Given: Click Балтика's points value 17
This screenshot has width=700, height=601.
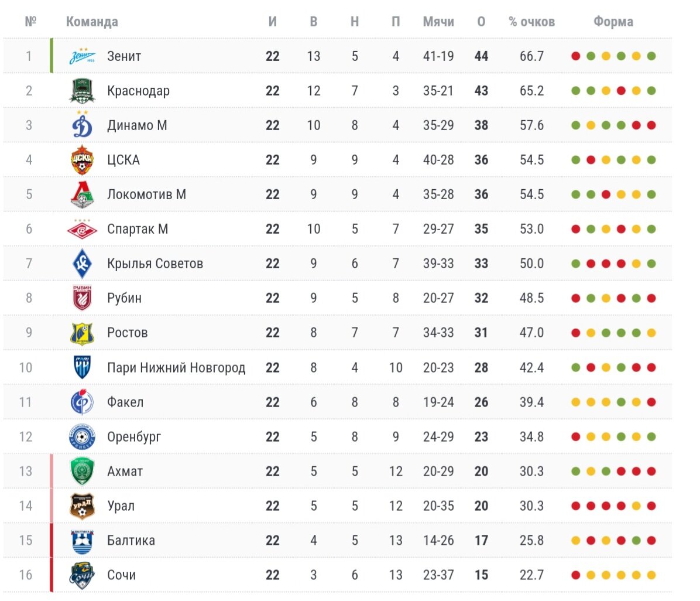Looking at the screenshot, I should pyautogui.click(x=481, y=541).
